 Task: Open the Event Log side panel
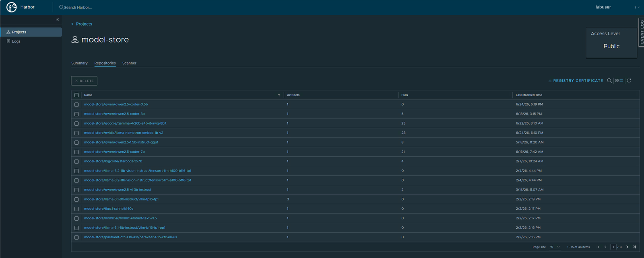[x=642, y=32]
